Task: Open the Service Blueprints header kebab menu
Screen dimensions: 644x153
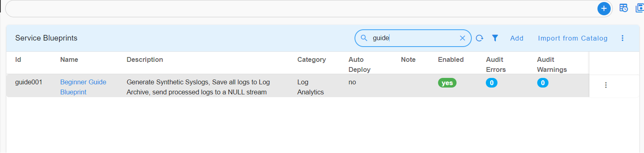Action: coord(623,38)
